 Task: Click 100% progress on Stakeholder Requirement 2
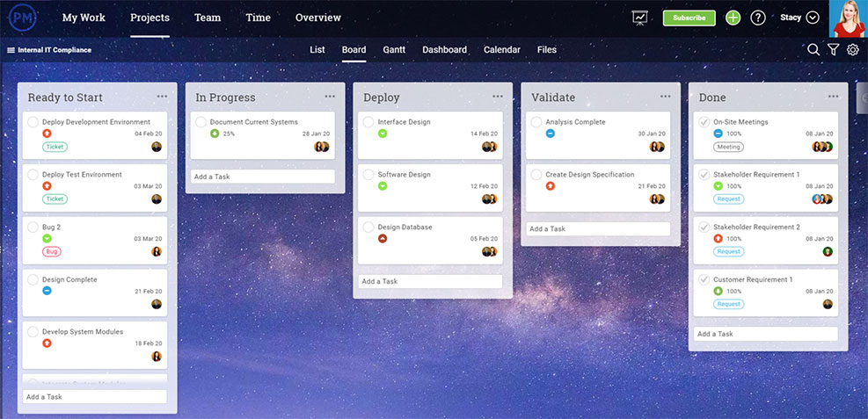[x=734, y=239]
